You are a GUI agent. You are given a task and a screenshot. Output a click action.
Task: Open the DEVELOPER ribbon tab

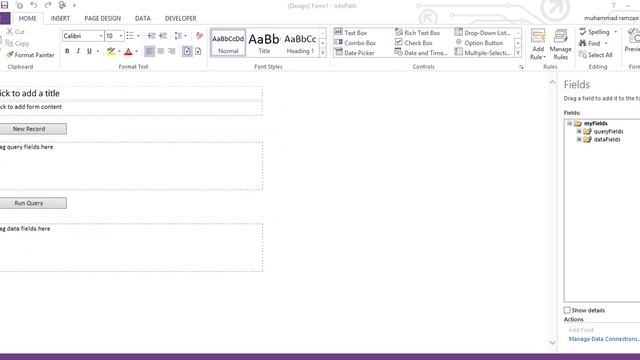tap(180, 18)
